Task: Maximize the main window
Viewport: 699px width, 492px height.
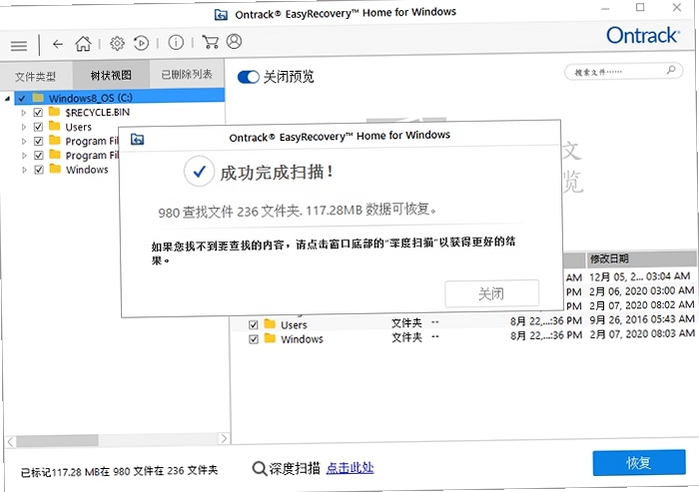Action: click(640, 7)
